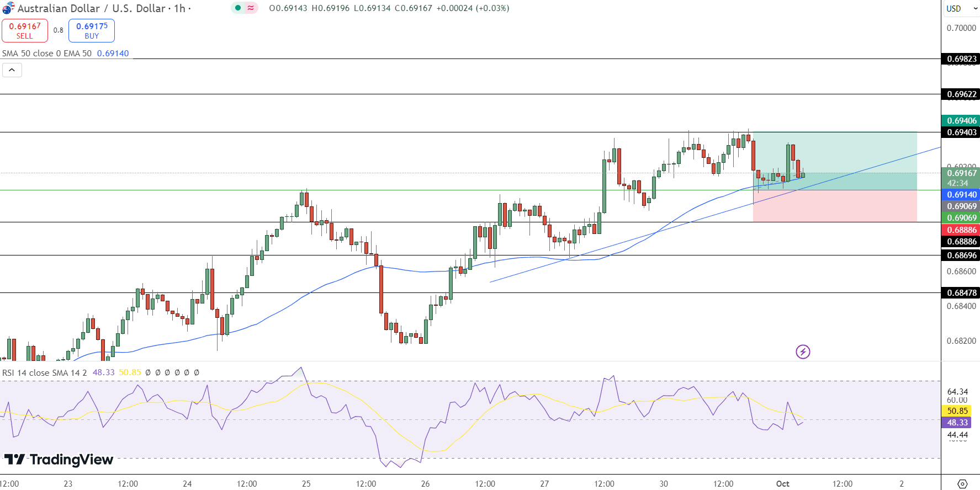Click the 30 date label on time axis
The width and height of the screenshot is (980, 490).
(664, 483)
